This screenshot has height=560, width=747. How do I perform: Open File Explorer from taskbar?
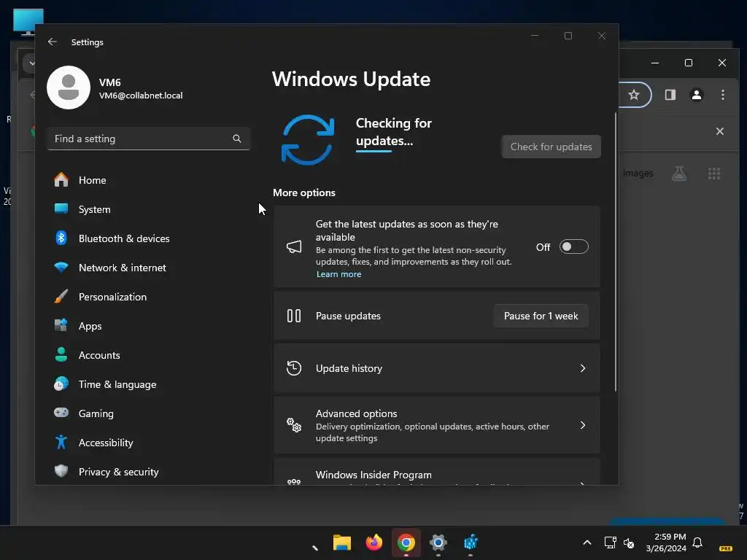tap(341, 542)
